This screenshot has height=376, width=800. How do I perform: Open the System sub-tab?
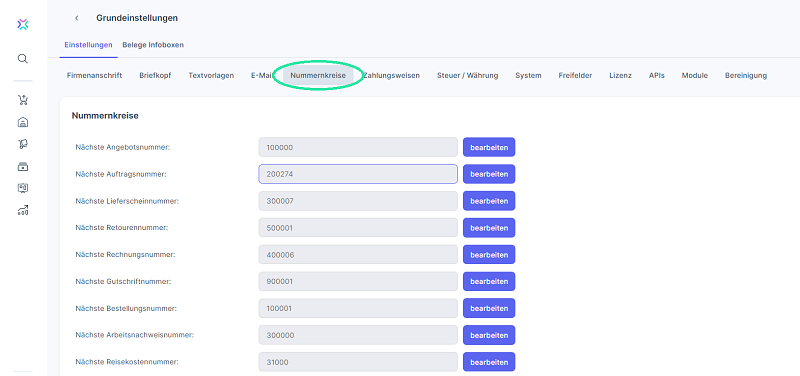point(528,76)
